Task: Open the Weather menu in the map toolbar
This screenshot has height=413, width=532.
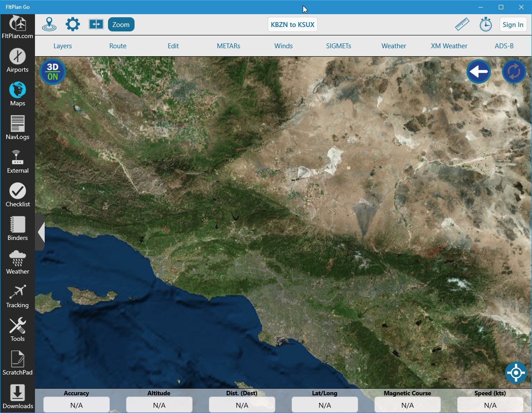Action: click(393, 46)
